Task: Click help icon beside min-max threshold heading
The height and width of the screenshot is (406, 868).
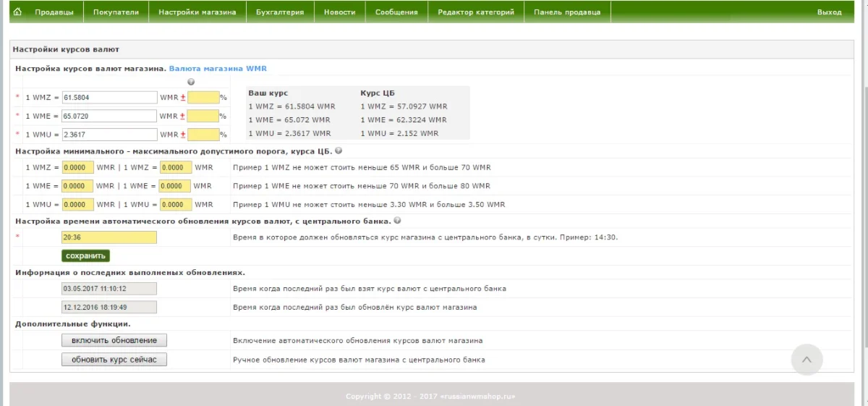Action: tap(339, 151)
